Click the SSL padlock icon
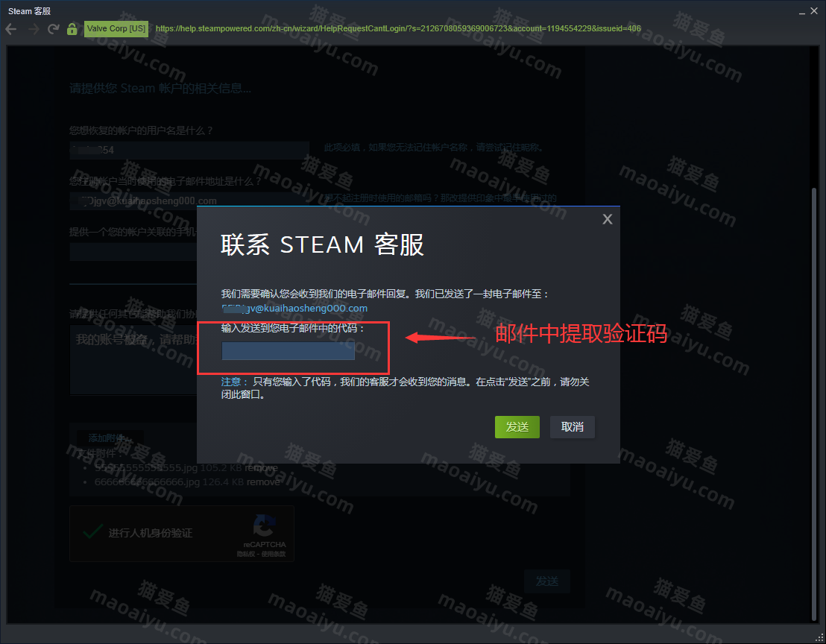The image size is (826, 644). click(x=72, y=28)
